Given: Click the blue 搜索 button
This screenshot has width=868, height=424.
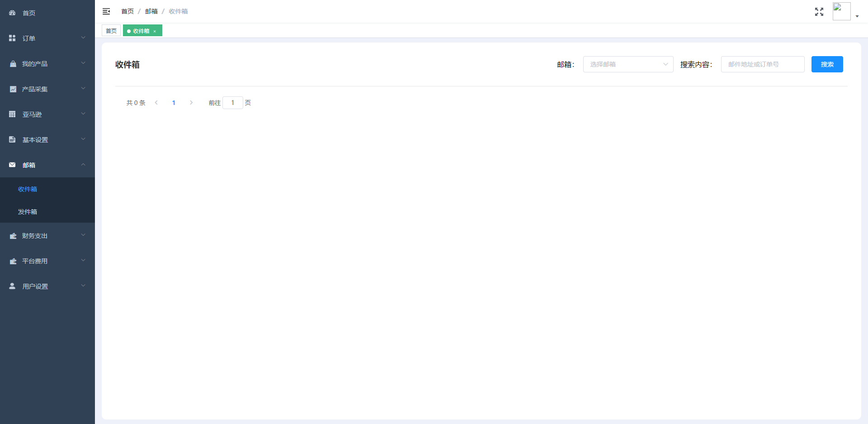Looking at the screenshot, I should 827,64.
